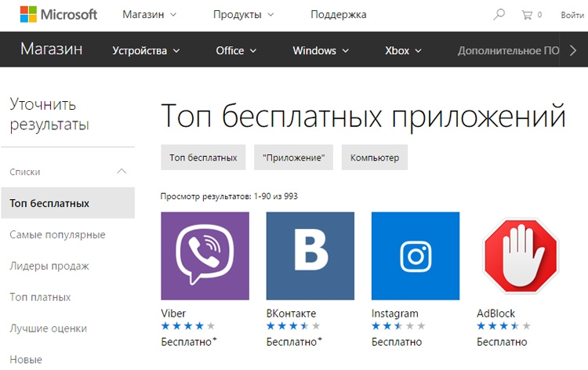Image resolution: width=588 pixels, height=370 pixels.
Task: Open the Viber app tile
Action: [x=205, y=256]
